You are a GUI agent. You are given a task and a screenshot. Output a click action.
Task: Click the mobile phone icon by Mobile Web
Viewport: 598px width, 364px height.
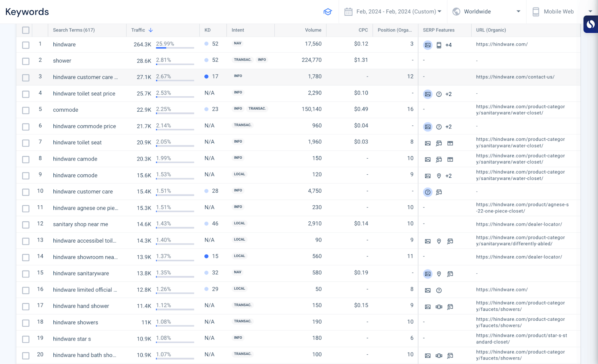[x=536, y=12]
